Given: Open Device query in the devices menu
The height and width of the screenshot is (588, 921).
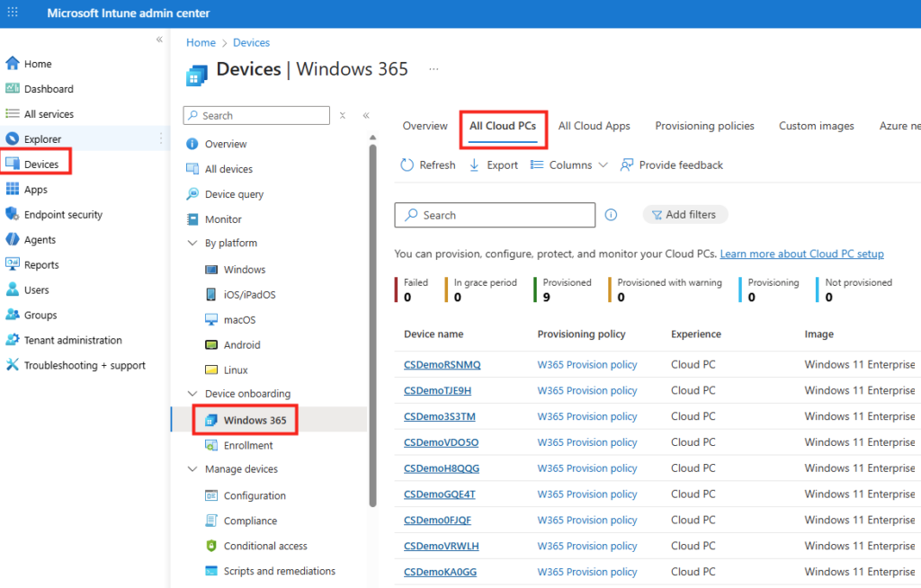Looking at the screenshot, I should (234, 194).
